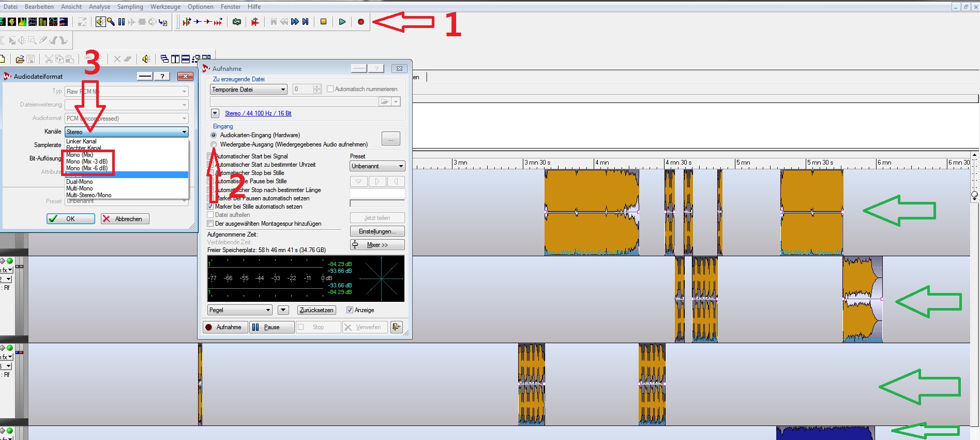Click the cascade windows icon
Screen dimensions: 980x440
point(164,59)
